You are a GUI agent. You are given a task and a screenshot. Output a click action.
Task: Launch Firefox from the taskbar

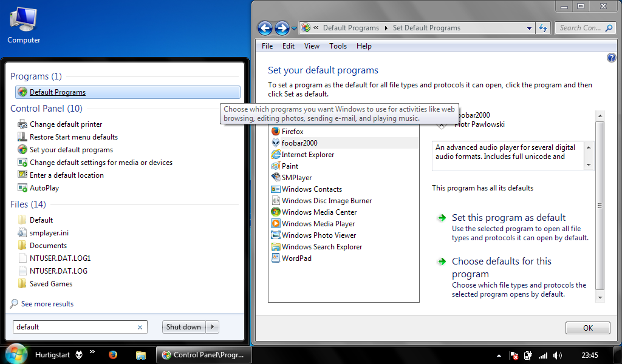113,355
